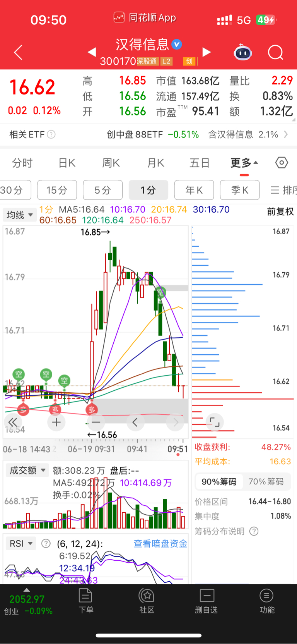This screenshot has width=297, height=644.
Task: Tap the verified badge next to 汉得信息
Action: click(177, 45)
